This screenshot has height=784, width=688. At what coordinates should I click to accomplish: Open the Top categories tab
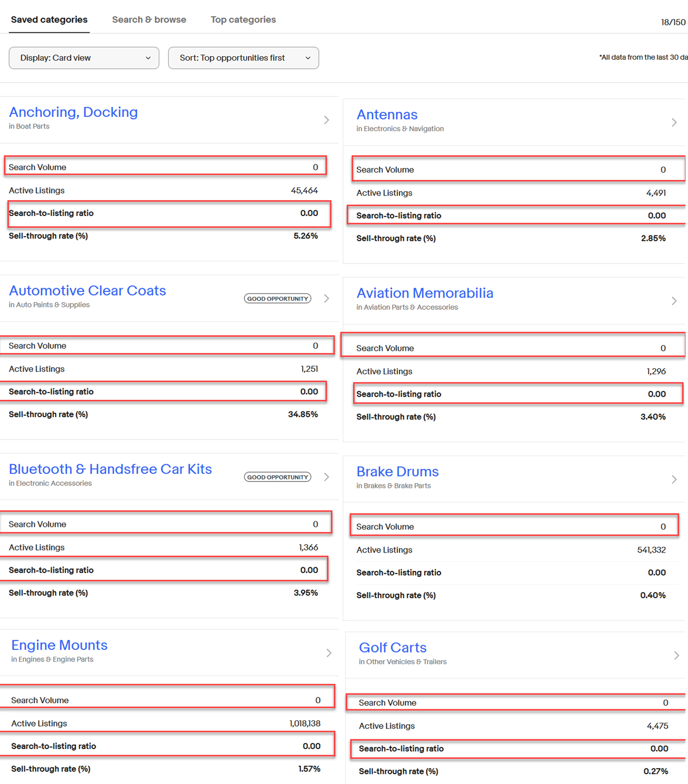tap(243, 19)
